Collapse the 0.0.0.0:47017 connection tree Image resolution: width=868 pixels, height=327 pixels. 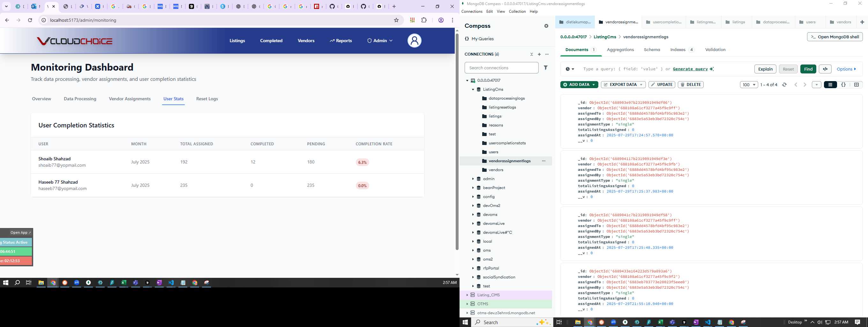(467, 80)
